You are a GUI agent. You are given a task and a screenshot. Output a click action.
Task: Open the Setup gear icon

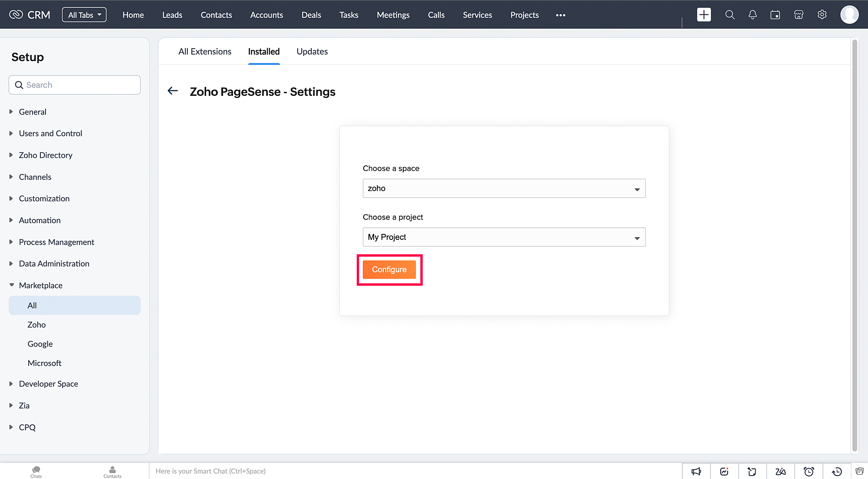822,15
